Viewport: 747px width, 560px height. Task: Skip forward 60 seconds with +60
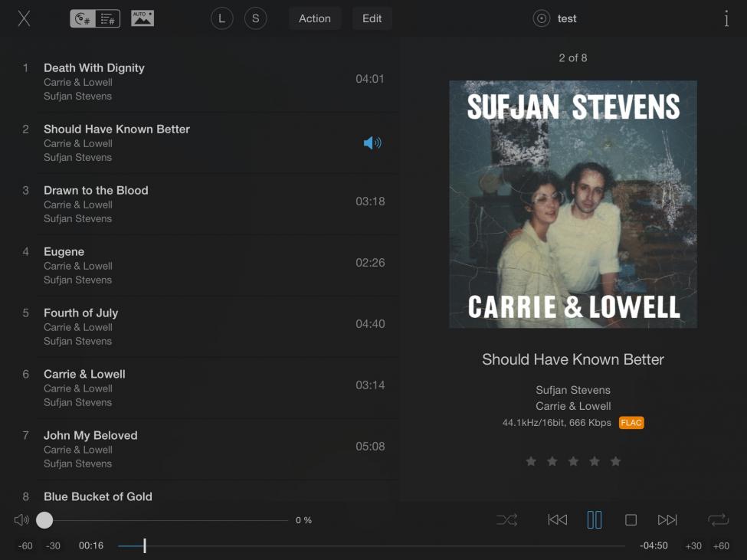click(721, 545)
